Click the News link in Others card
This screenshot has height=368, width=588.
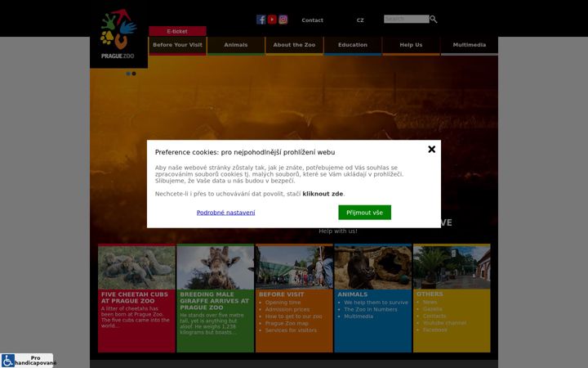pyautogui.click(x=430, y=303)
